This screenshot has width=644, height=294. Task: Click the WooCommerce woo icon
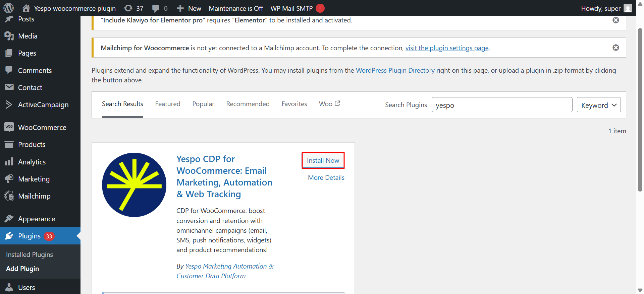[x=9, y=127]
